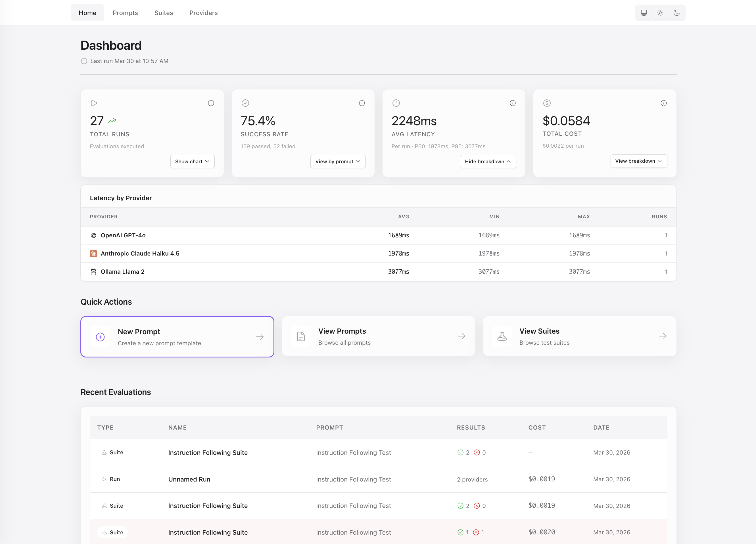This screenshot has height=544, width=756.
Task: Select the light mode sun icon
Action: click(660, 12)
